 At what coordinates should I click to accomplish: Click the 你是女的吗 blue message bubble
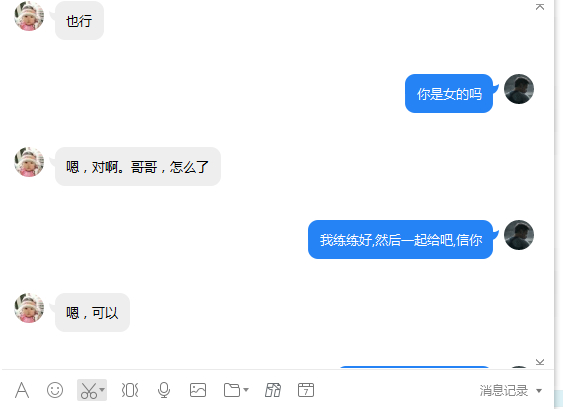[x=449, y=93]
